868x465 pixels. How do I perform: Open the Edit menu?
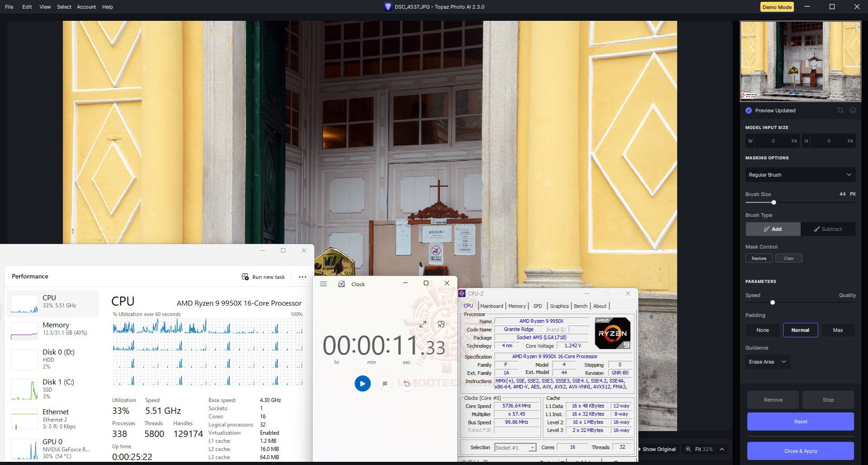pyautogui.click(x=27, y=7)
